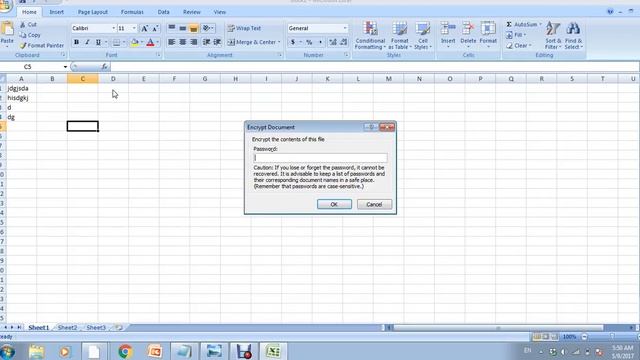Switch to the Data tab
Viewport: 640px width, 360px height.
[164, 12]
